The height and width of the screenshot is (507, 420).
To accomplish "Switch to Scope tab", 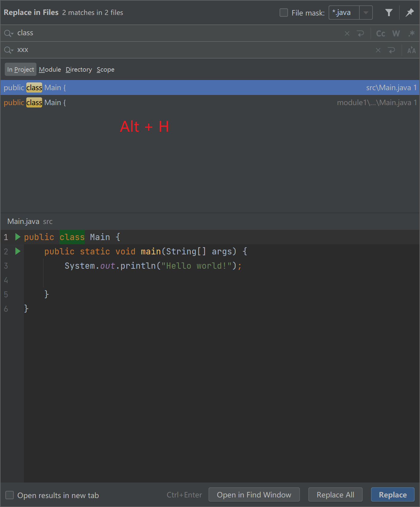I will tap(105, 69).
